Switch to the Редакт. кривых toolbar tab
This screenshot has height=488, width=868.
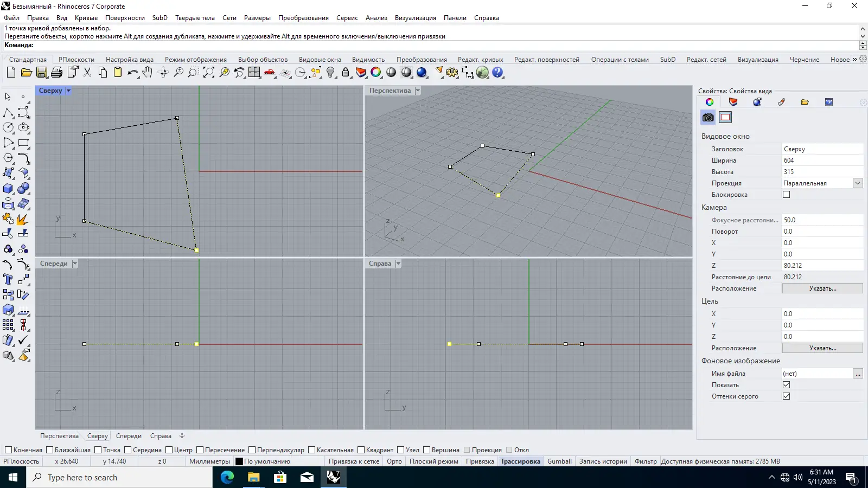click(x=481, y=60)
